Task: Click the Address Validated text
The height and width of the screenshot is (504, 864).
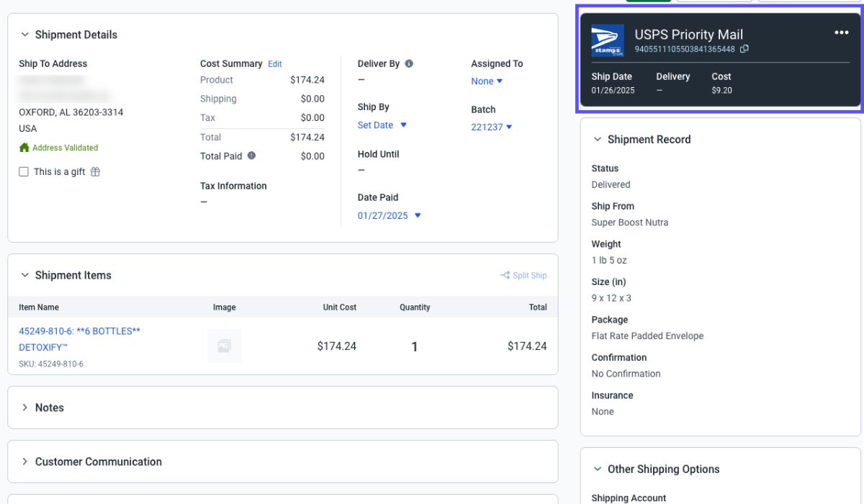Action: (65, 148)
